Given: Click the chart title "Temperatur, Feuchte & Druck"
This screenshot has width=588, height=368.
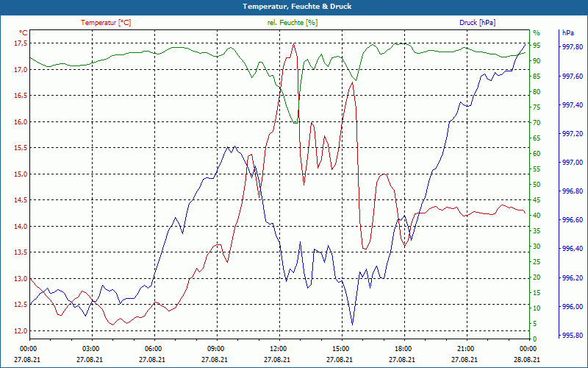Looking at the screenshot, I should pos(297,7).
